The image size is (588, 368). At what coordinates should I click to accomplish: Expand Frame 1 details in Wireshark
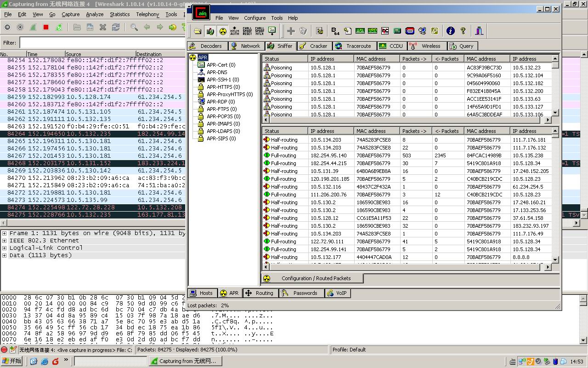coord(4,233)
